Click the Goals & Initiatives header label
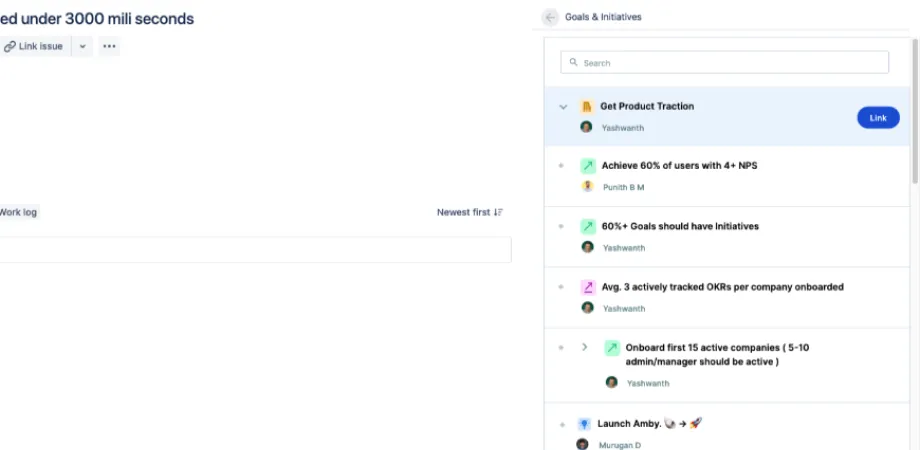The image size is (920, 450). 603,17
